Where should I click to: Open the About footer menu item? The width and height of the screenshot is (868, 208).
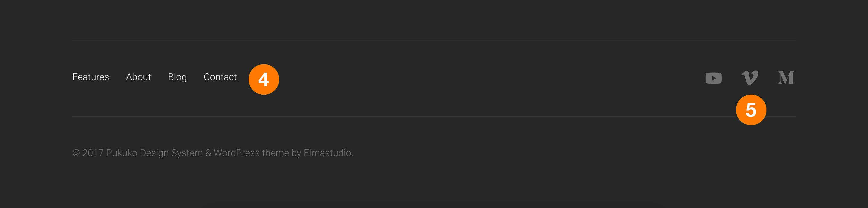139,77
